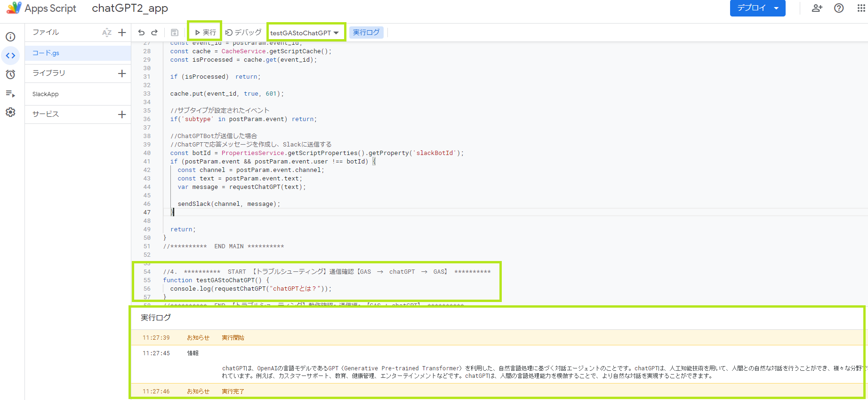Click the デバッグ debug button
The image size is (868, 400).
[x=243, y=33]
